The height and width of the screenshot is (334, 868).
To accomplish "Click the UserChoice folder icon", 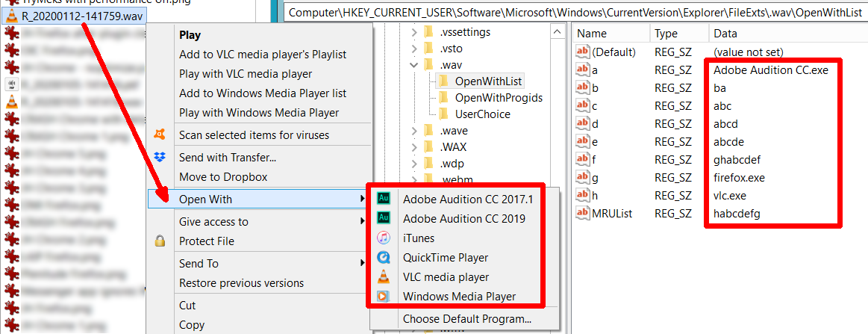I will click(443, 114).
